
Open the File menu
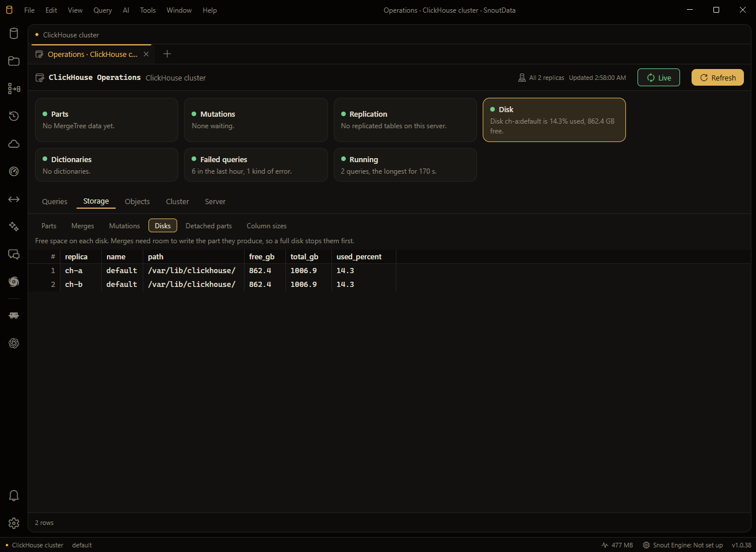click(x=29, y=10)
